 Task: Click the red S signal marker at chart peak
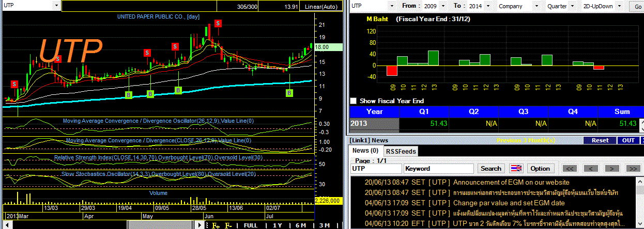(x=219, y=23)
